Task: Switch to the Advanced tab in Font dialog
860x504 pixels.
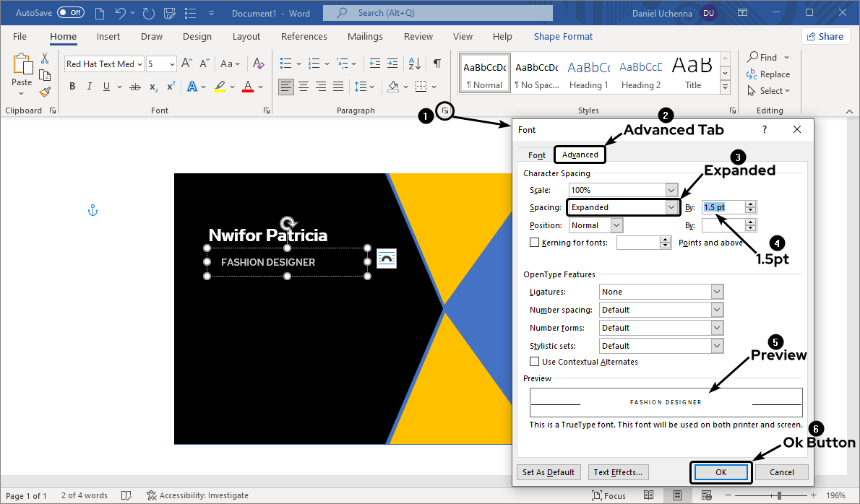Action: pos(580,155)
